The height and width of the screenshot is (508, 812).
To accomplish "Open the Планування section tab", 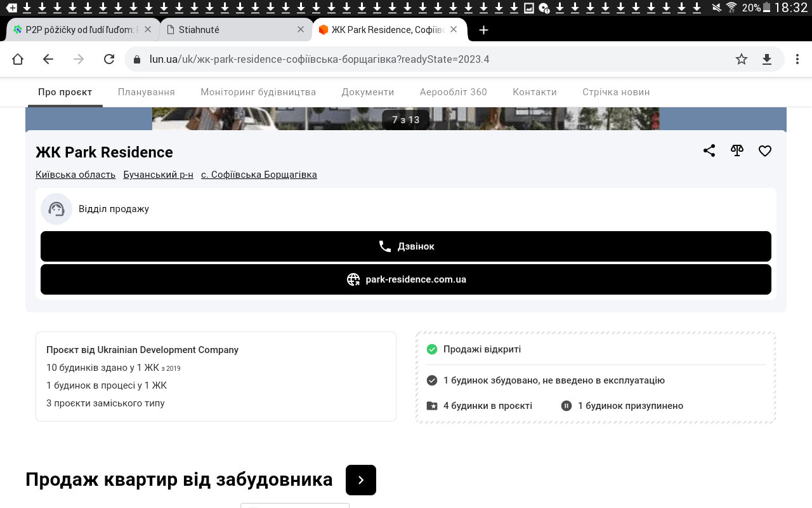I will click(x=147, y=92).
